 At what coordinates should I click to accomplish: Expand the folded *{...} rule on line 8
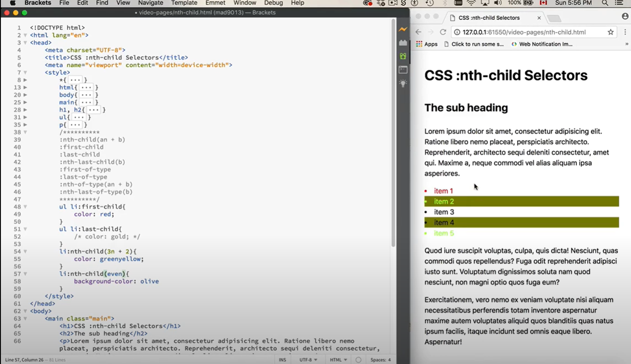(x=25, y=80)
